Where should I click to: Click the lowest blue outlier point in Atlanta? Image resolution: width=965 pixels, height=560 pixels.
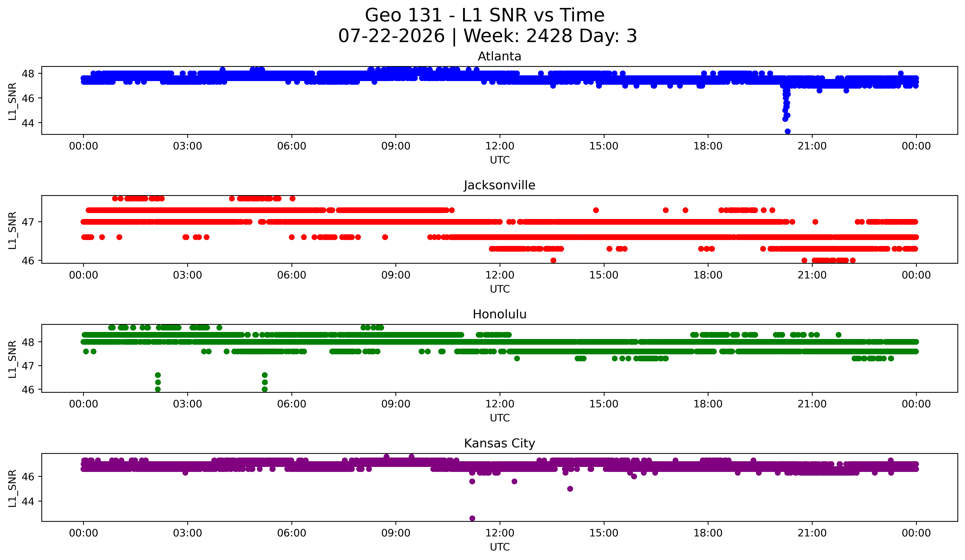(x=788, y=131)
